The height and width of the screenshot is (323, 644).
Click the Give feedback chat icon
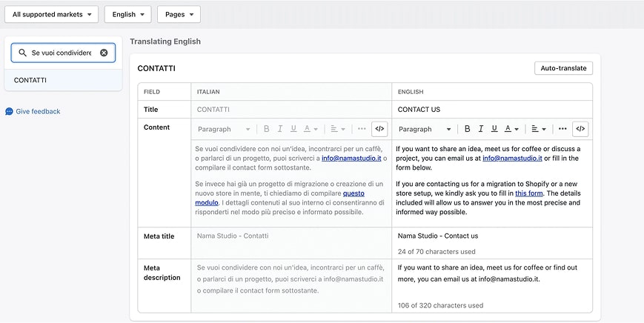pos(9,111)
